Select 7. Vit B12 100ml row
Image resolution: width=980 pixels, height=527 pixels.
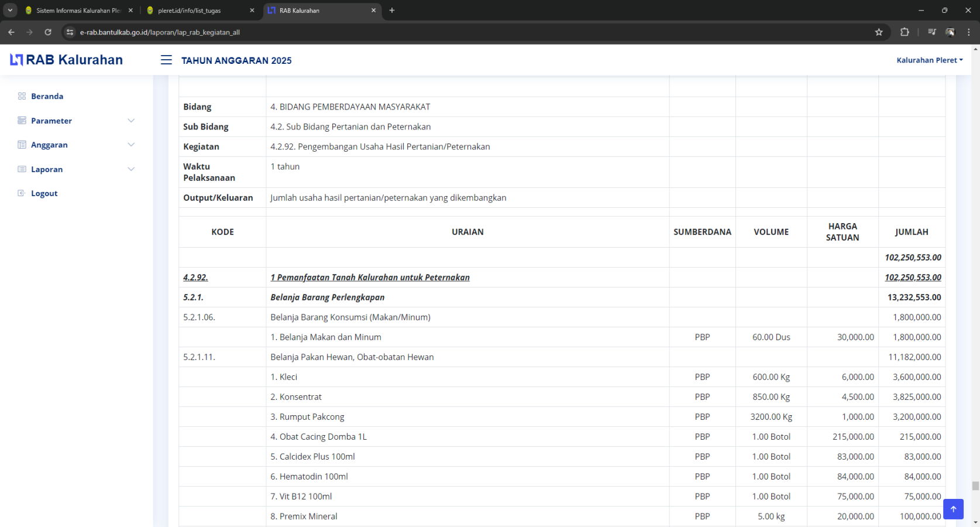(562, 497)
